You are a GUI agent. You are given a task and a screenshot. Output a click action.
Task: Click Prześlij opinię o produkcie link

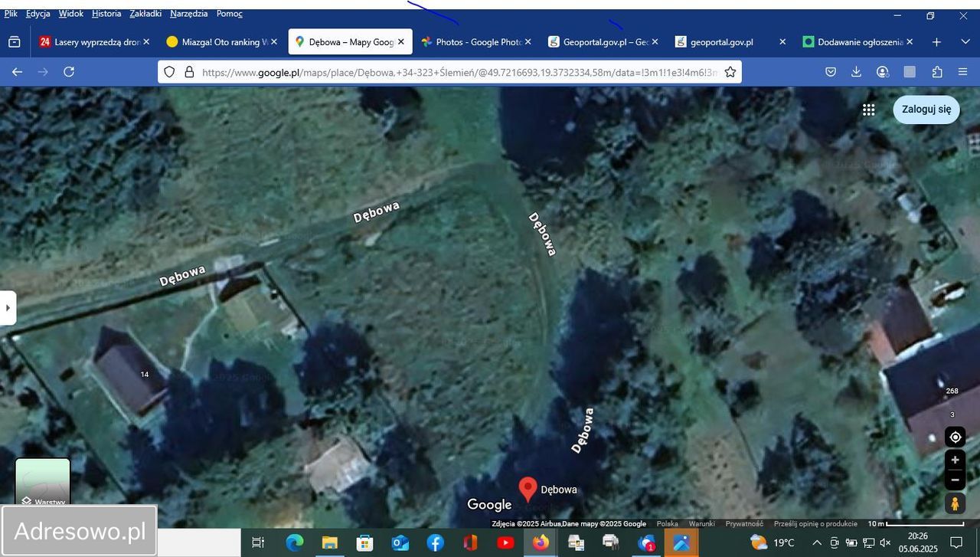pos(815,524)
